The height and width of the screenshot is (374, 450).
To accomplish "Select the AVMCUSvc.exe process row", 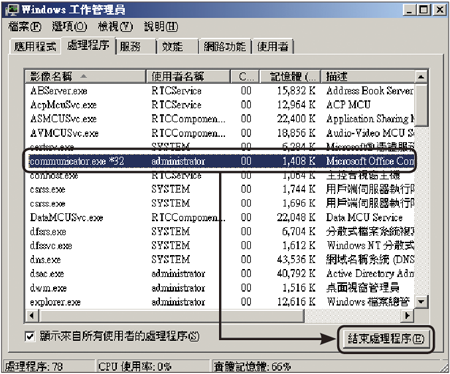I will (220, 133).
